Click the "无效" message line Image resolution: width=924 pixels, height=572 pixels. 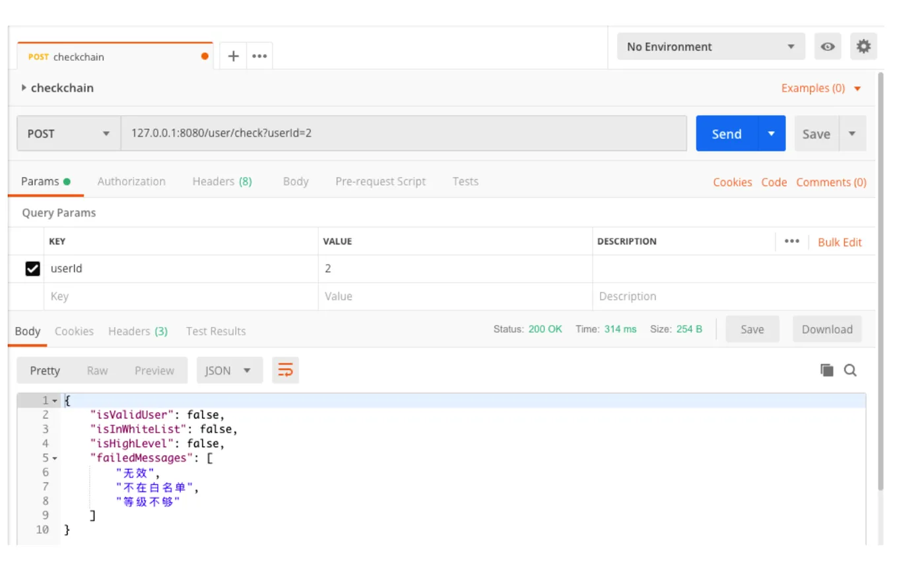(137, 472)
